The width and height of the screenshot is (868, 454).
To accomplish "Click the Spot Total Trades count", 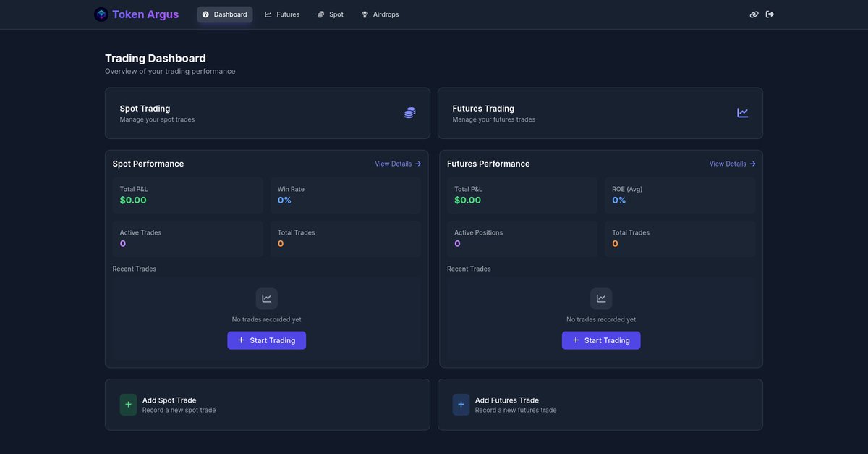I will pos(281,244).
